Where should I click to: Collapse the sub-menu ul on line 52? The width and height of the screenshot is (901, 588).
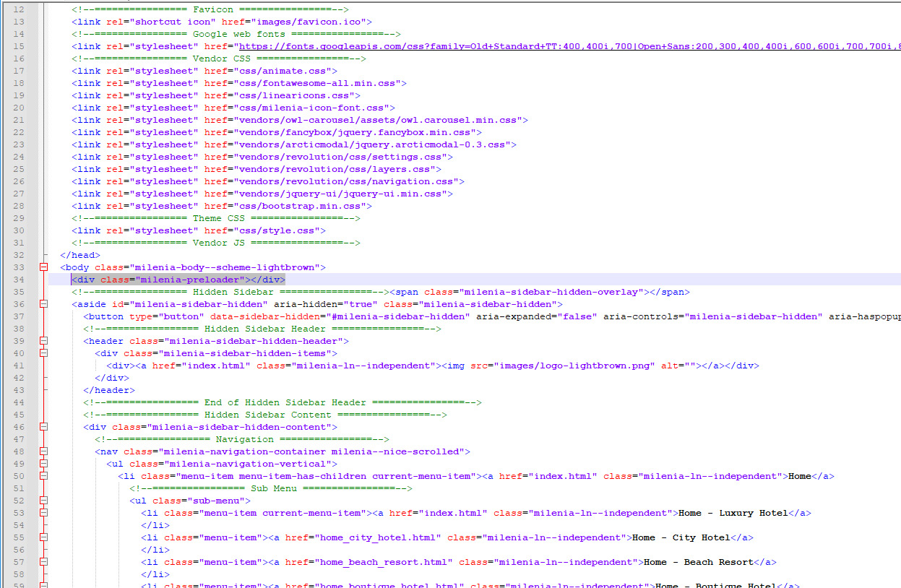[x=43, y=501]
